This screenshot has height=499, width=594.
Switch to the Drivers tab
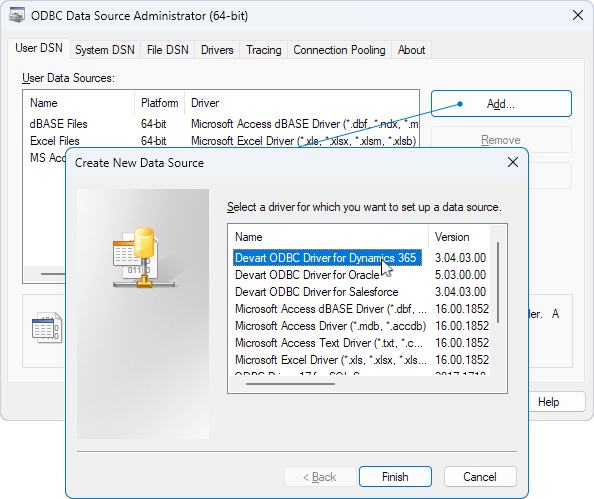(x=217, y=50)
